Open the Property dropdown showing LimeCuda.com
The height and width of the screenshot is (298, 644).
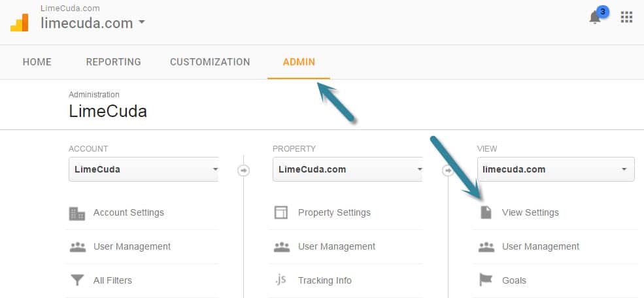click(x=347, y=169)
